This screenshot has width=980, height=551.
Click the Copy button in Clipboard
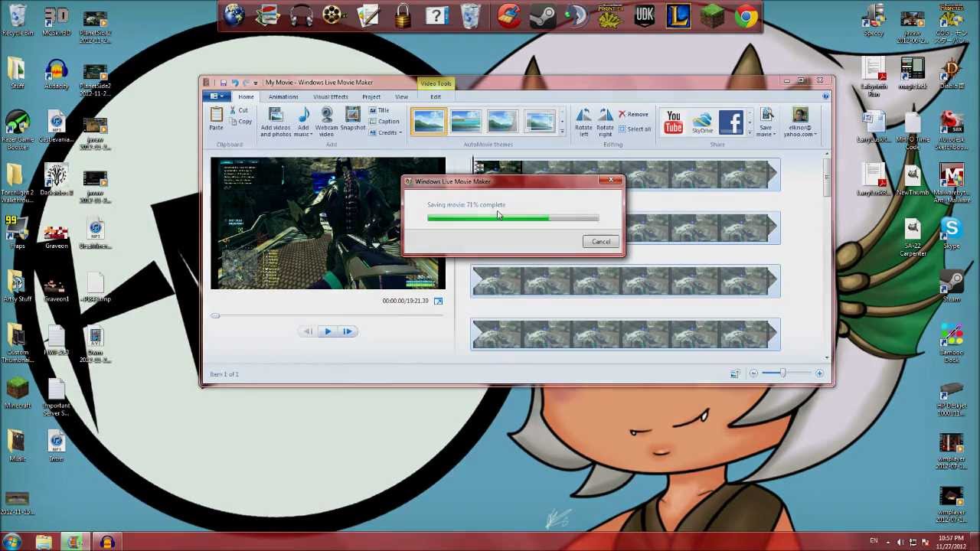[x=240, y=122]
